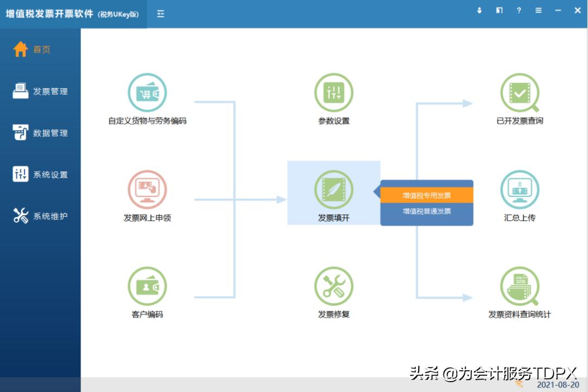Select 增值税普通发票 from the popup menu
588x392 pixels.
point(427,212)
